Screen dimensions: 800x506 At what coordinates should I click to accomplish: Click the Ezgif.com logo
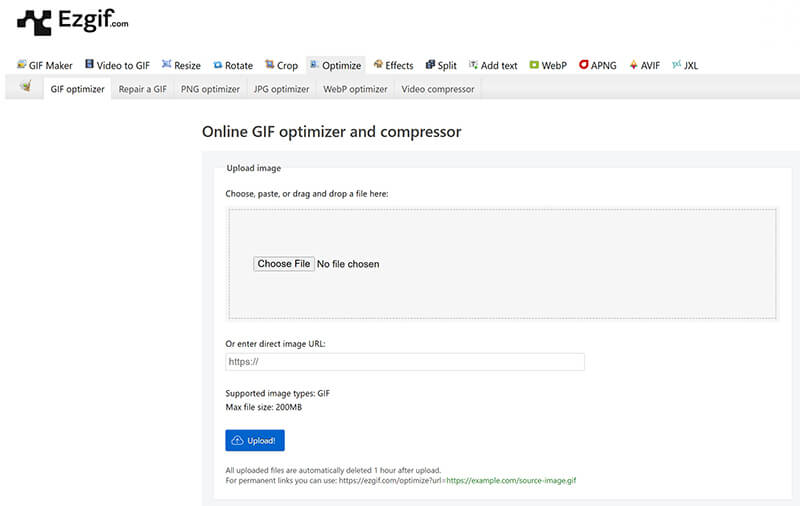click(x=72, y=21)
